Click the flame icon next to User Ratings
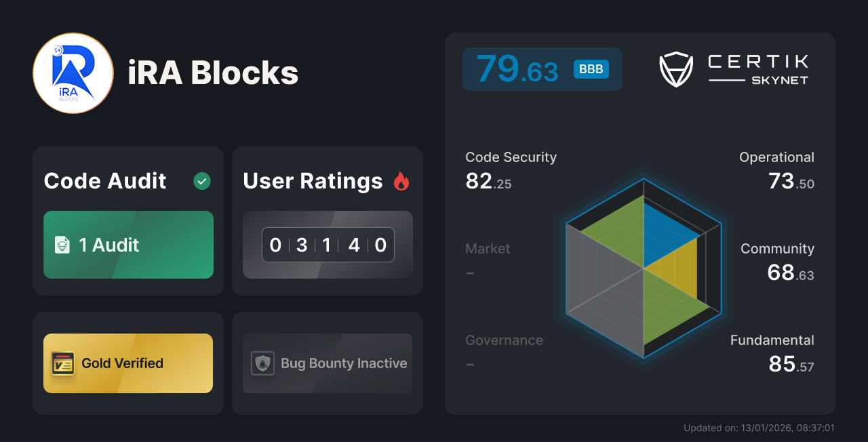The width and height of the screenshot is (868, 442). (401, 180)
